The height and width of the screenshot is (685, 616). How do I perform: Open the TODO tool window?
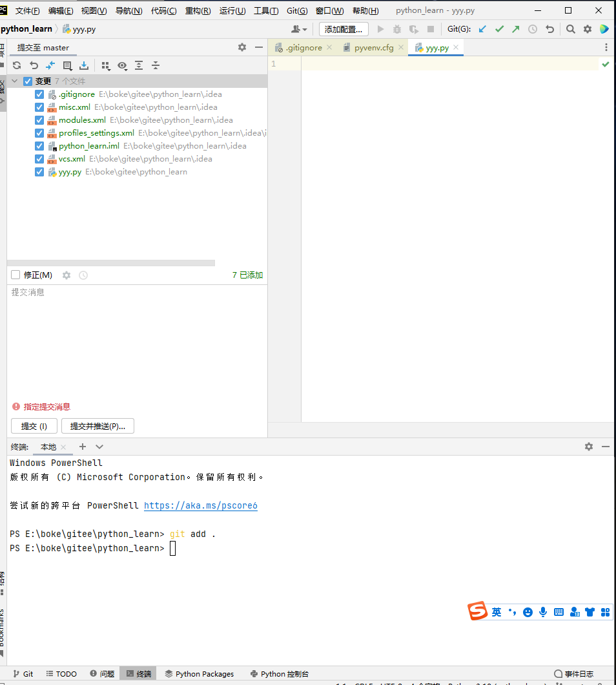tap(61, 673)
